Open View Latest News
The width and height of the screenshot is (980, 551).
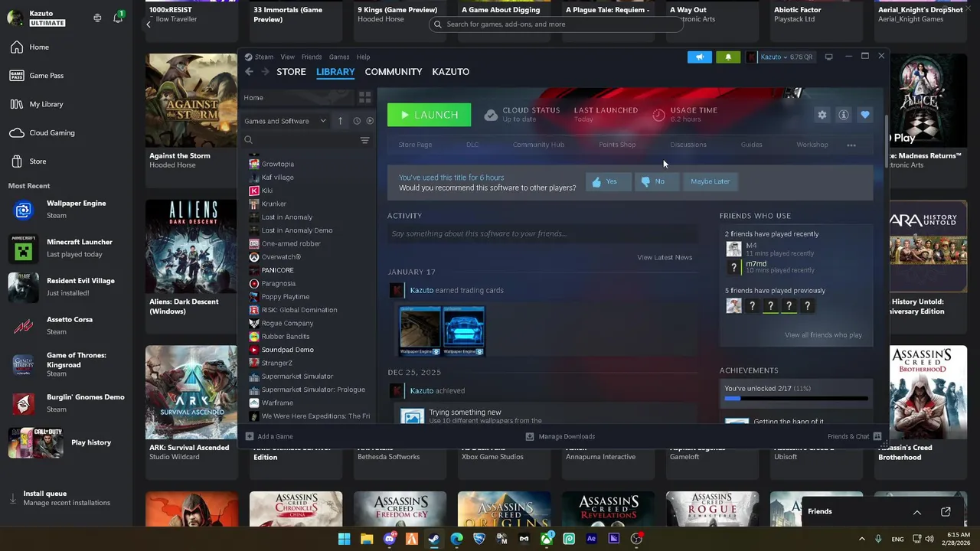[x=665, y=257]
